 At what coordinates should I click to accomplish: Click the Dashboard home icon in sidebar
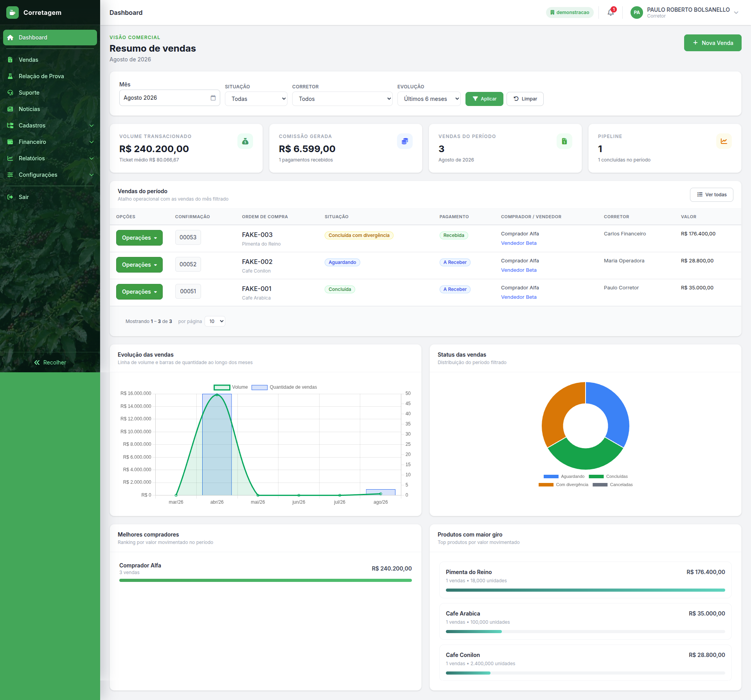(x=11, y=38)
